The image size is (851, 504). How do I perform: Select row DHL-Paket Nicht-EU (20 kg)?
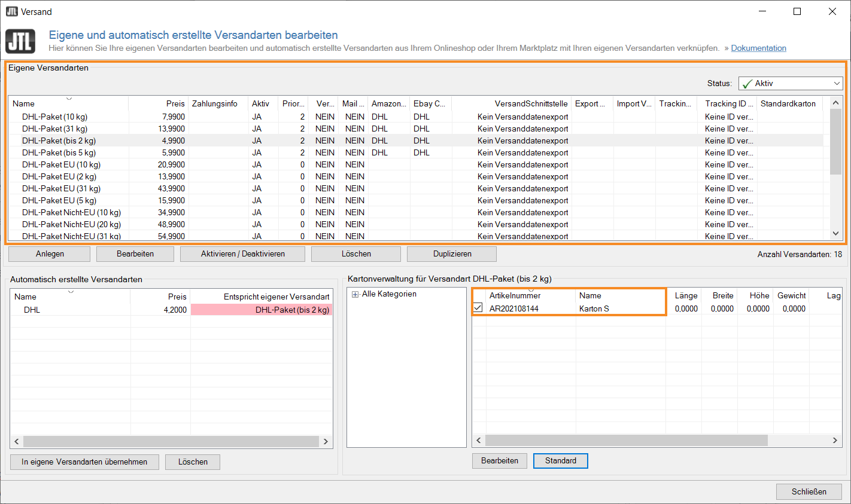coord(416,224)
